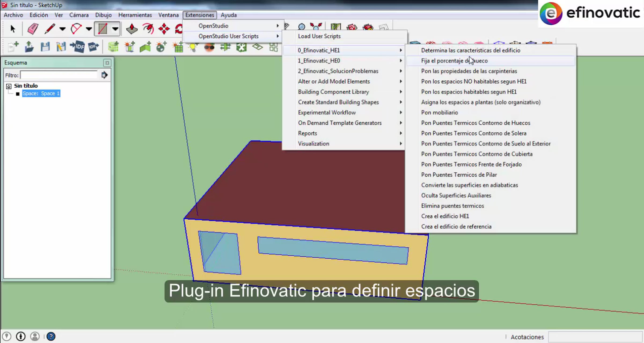
Task: Select Space: Space 1 in outliner
Action: tap(41, 93)
